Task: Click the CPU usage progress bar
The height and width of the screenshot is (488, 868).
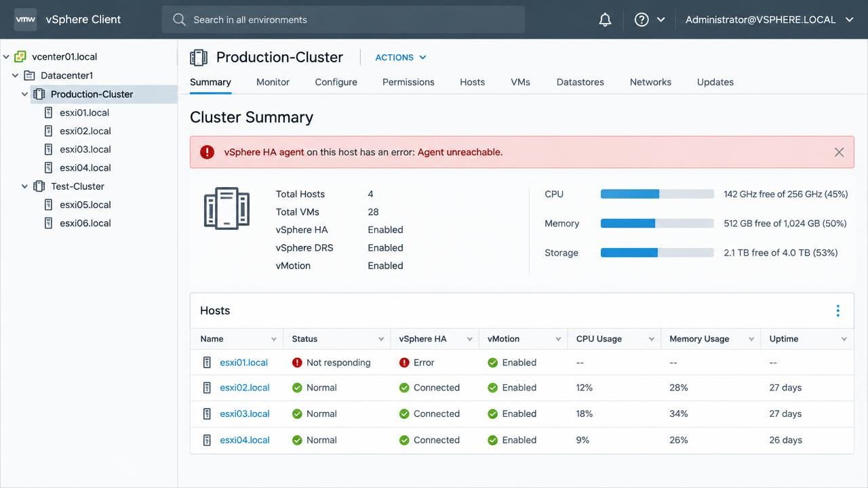Action: [657, 194]
